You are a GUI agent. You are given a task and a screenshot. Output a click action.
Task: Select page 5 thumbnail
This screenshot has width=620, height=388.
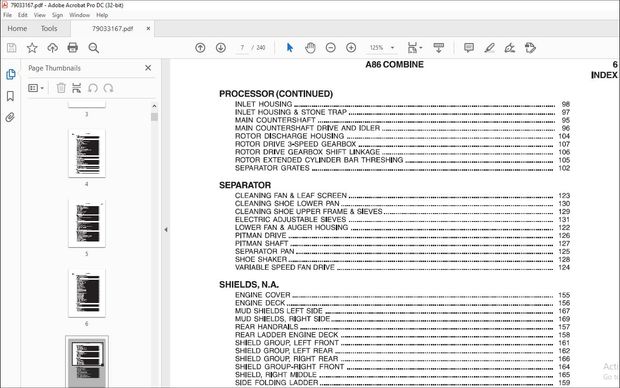(x=87, y=223)
